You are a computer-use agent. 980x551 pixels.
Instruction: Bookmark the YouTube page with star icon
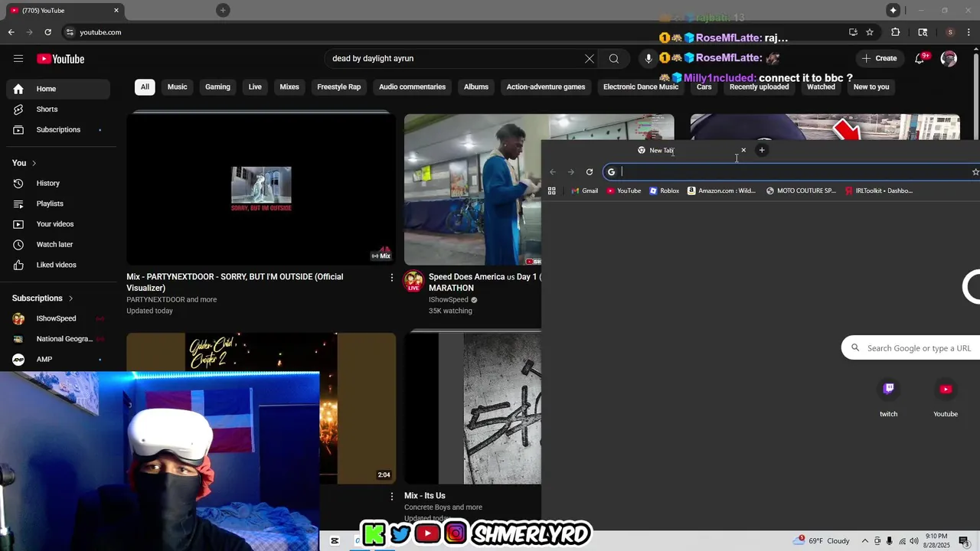coord(870,32)
